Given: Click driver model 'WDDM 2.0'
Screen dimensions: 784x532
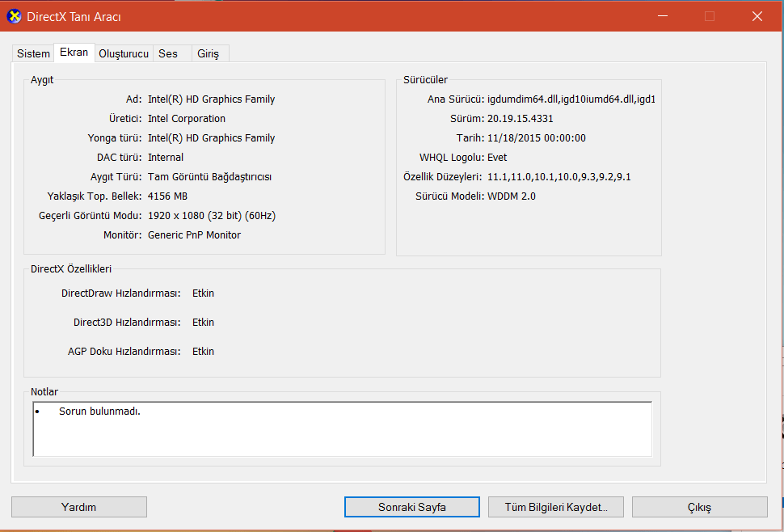Looking at the screenshot, I should click(x=512, y=196).
